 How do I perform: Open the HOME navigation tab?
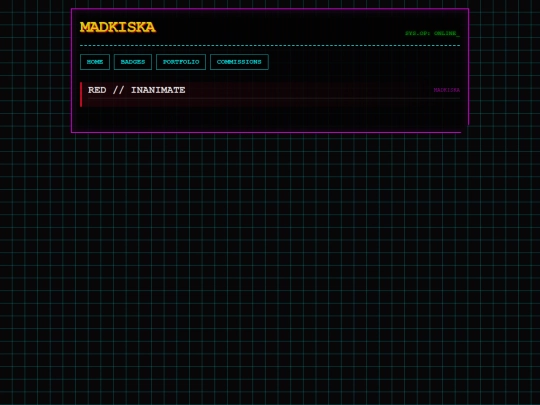[95, 62]
